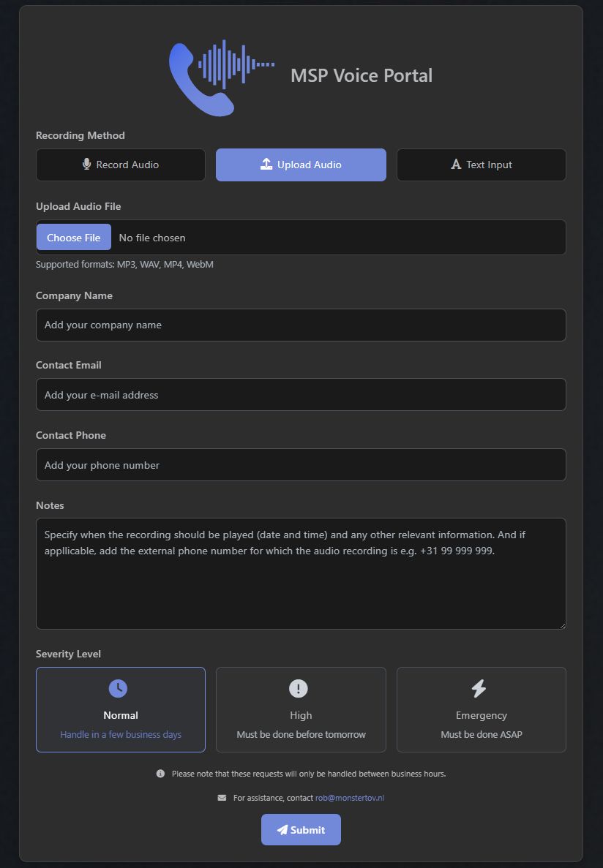Click the Company Name input field
This screenshot has height=868, width=603.
click(301, 325)
